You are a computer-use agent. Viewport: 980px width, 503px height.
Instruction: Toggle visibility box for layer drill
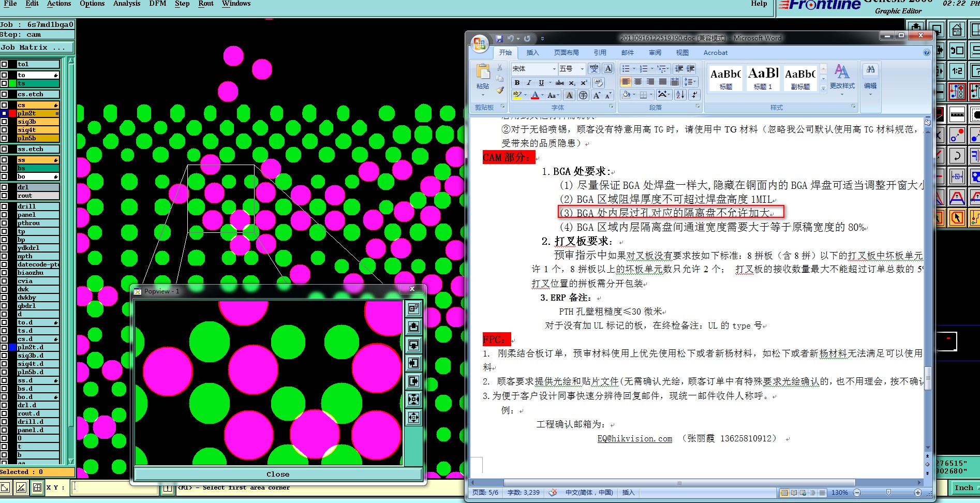[4, 206]
